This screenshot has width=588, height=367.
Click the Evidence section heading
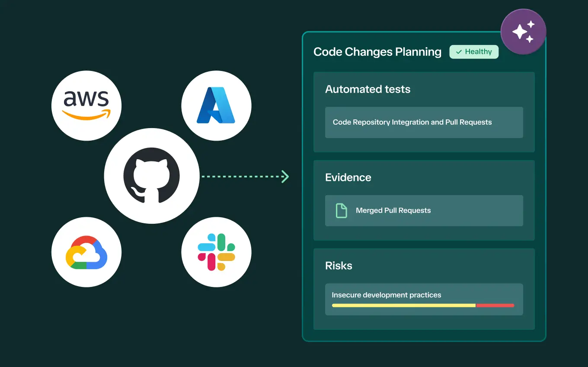pos(348,177)
